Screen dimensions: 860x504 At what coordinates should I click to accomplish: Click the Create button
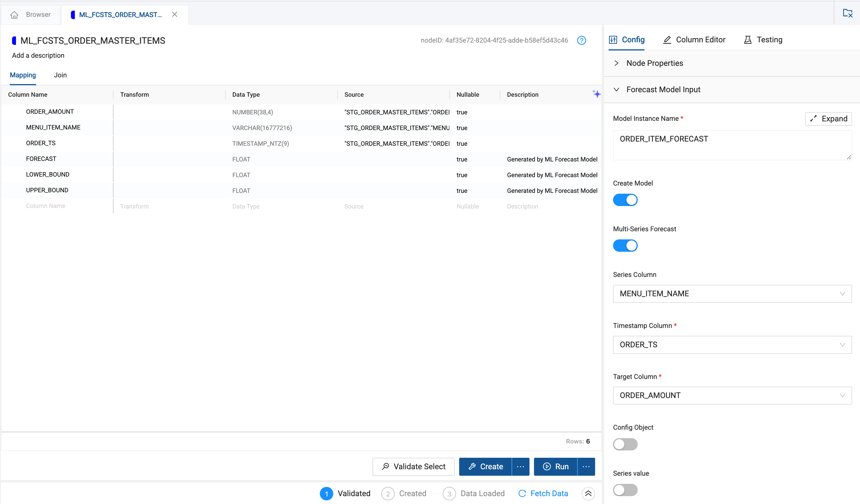pyautogui.click(x=485, y=466)
